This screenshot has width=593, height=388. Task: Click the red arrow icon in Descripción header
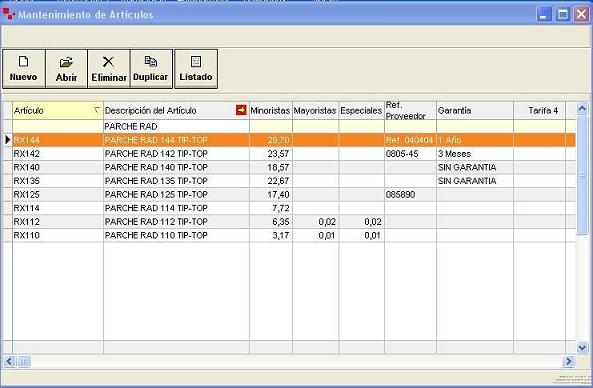(x=241, y=110)
